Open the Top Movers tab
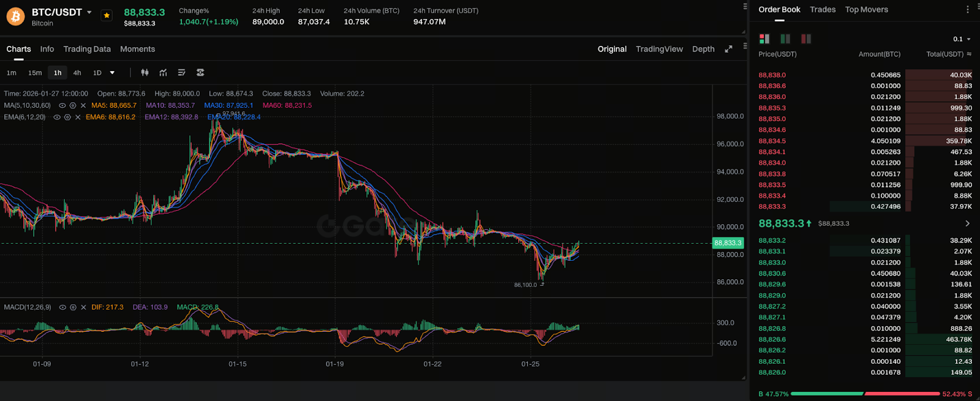The height and width of the screenshot is (401, 980). [x=866, y=10]
